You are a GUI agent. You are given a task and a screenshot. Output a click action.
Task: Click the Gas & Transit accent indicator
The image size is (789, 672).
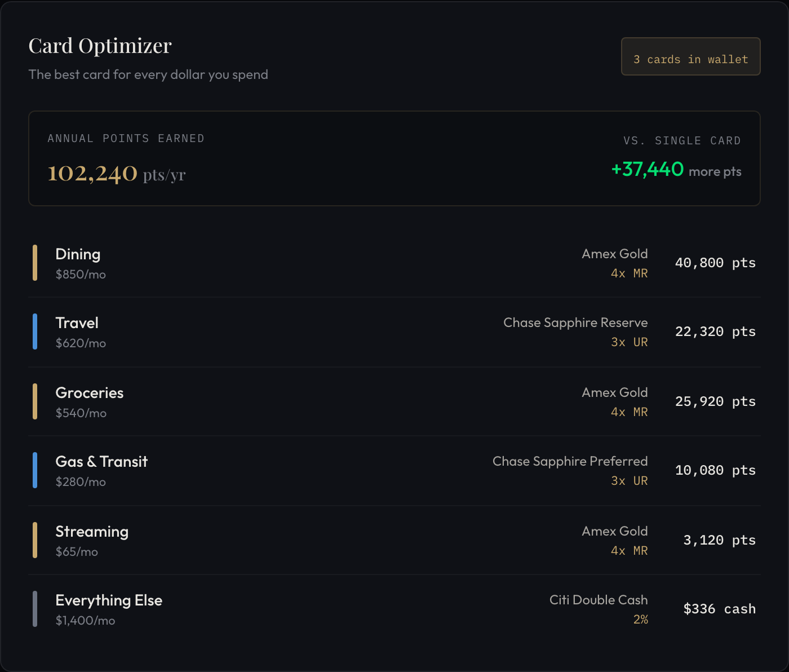click(x=35, y=470)
